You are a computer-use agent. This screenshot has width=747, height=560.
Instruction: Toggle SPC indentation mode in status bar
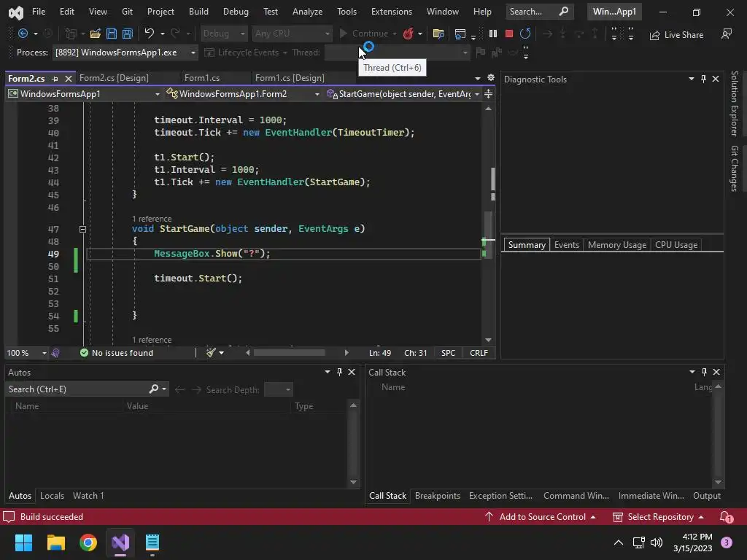click(448, 353)
